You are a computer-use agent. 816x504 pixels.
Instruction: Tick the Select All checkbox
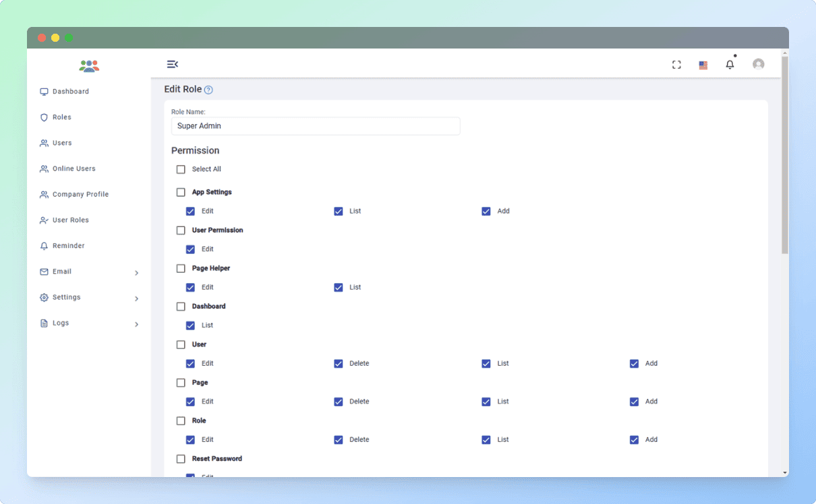pos(181,169)
